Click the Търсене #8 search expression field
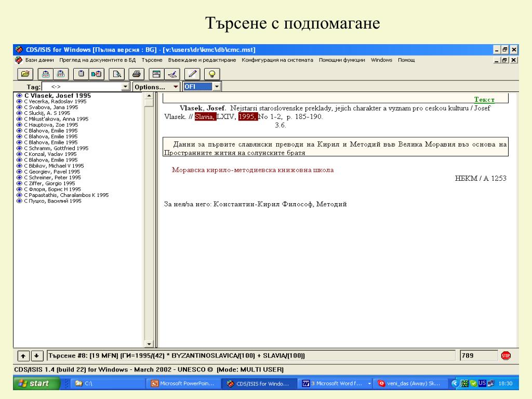532x399 pixels. (251, 355)
